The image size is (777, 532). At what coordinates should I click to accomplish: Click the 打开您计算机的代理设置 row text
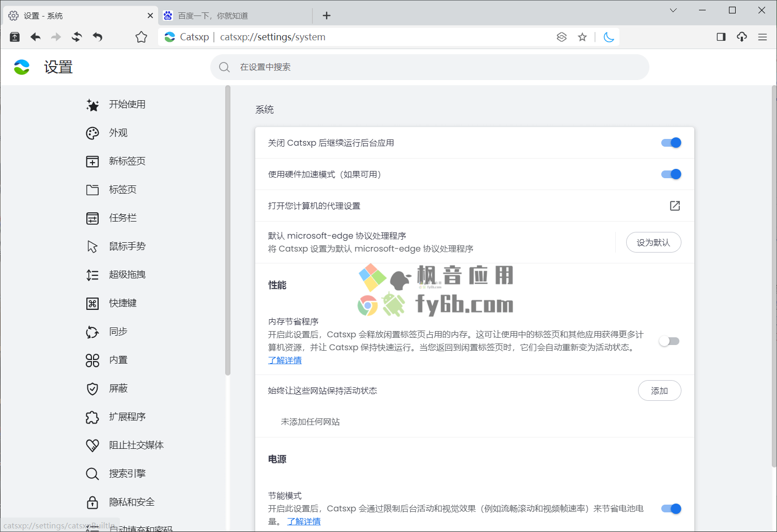314,206
